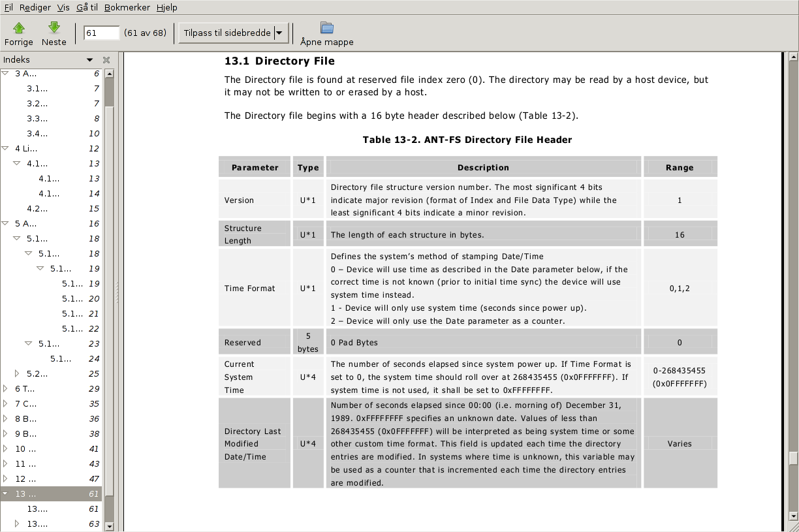Select index entry 4.2... on page 15

coord(51,208)
